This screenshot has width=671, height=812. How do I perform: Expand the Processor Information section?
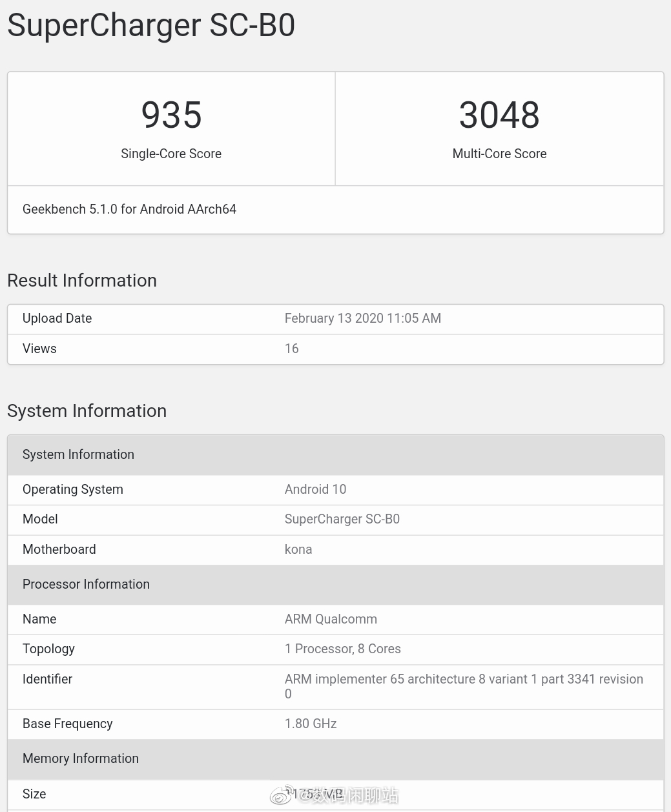click(86, 584)
